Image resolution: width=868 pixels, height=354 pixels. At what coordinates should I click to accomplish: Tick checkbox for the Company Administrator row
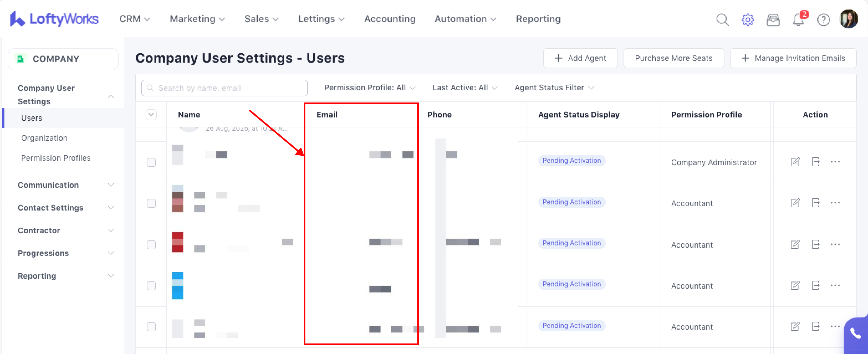pos(151,162)
